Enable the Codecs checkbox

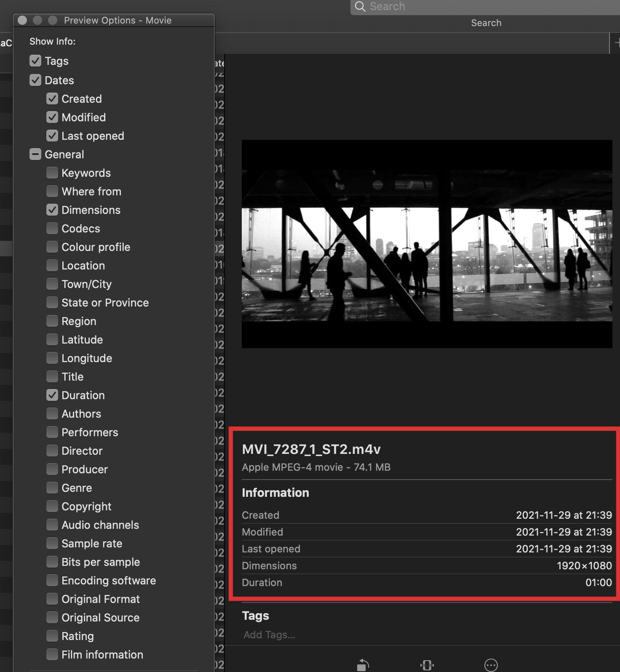click(x=52, y=228)
